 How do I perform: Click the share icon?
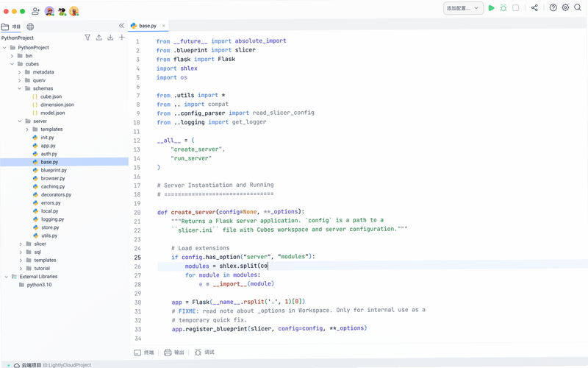[x=534, y=8]
